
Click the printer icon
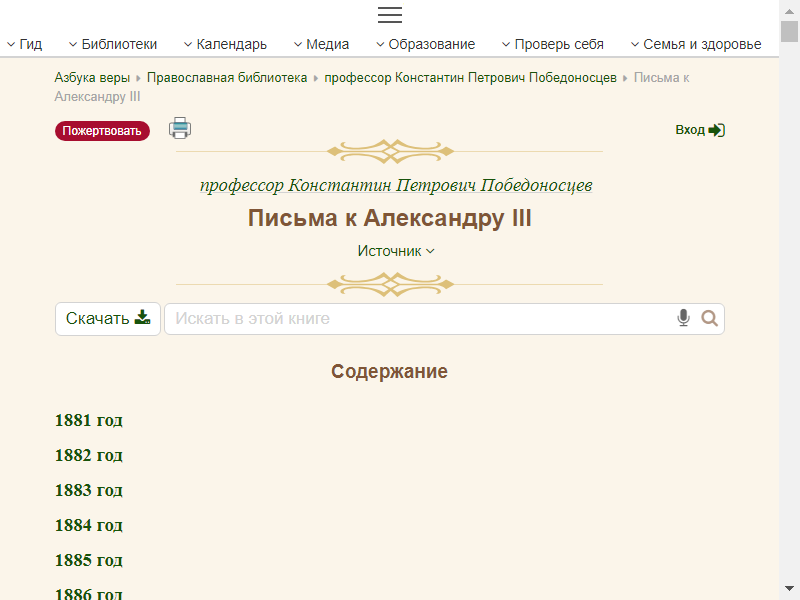(x=180, y=128)
